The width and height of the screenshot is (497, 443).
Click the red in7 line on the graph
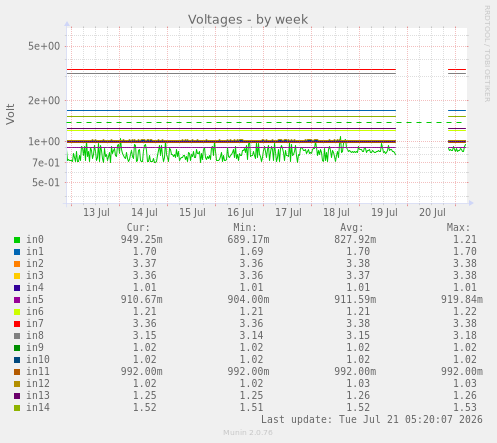click(231, 70)
